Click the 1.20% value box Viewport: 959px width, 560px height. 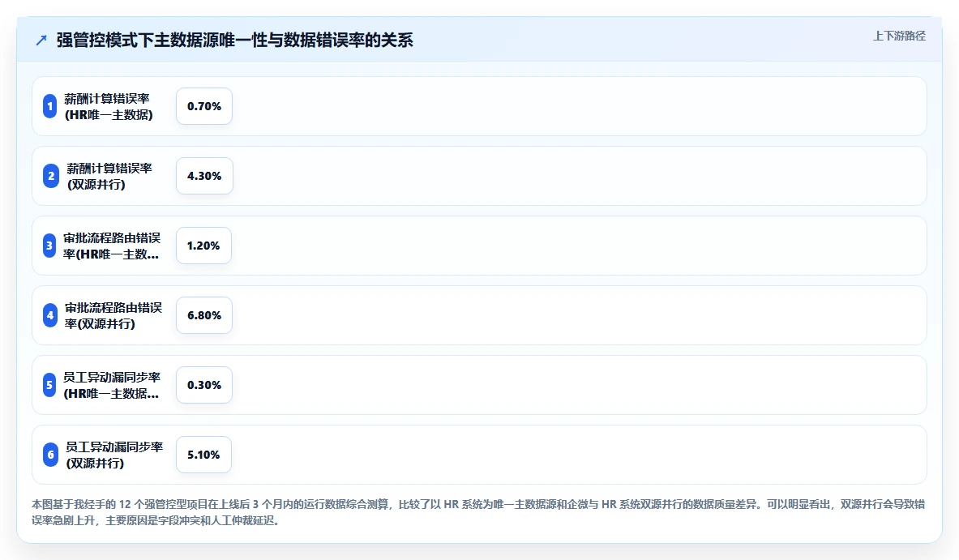pyautogui.click(x=203, y=246)
